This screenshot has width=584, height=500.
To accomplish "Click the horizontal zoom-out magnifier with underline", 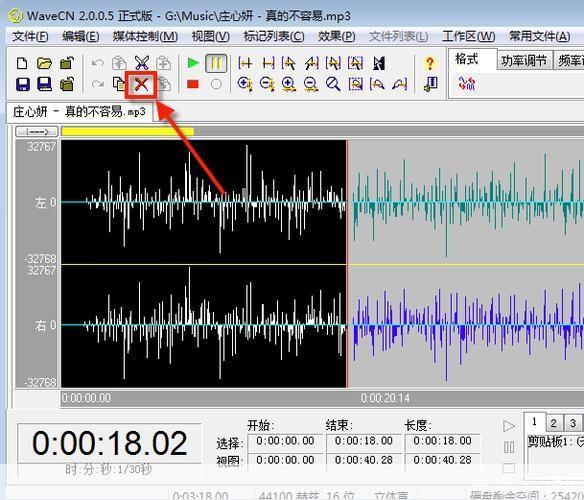I will point(311,84).
